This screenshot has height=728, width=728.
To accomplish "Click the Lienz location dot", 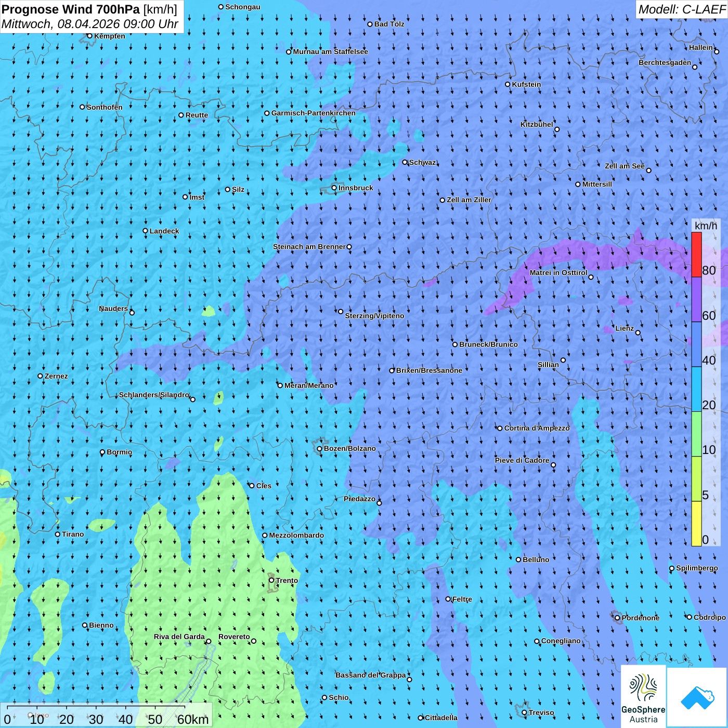I will 638,333.
